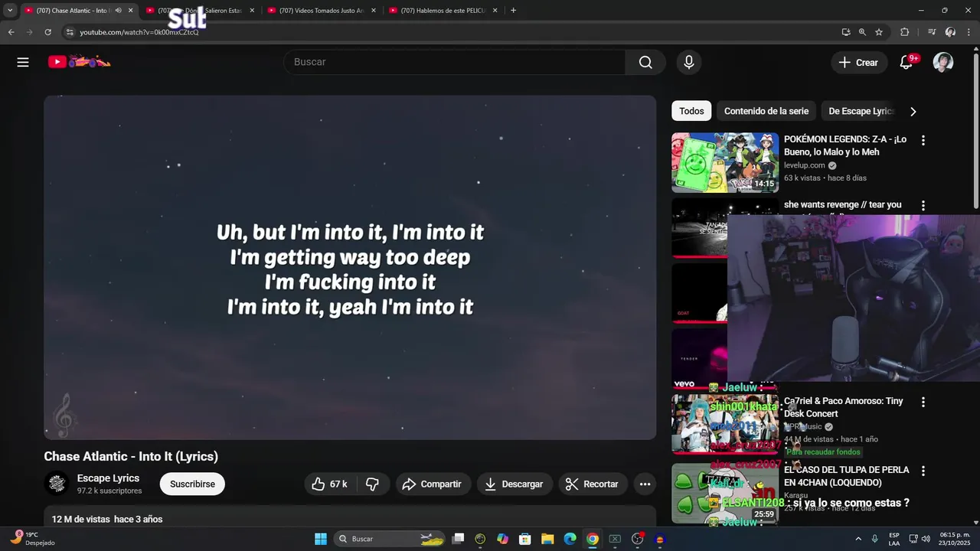The image size is (980, 551).
Task: Download the video with Descargar
Action: pos(514,484)
